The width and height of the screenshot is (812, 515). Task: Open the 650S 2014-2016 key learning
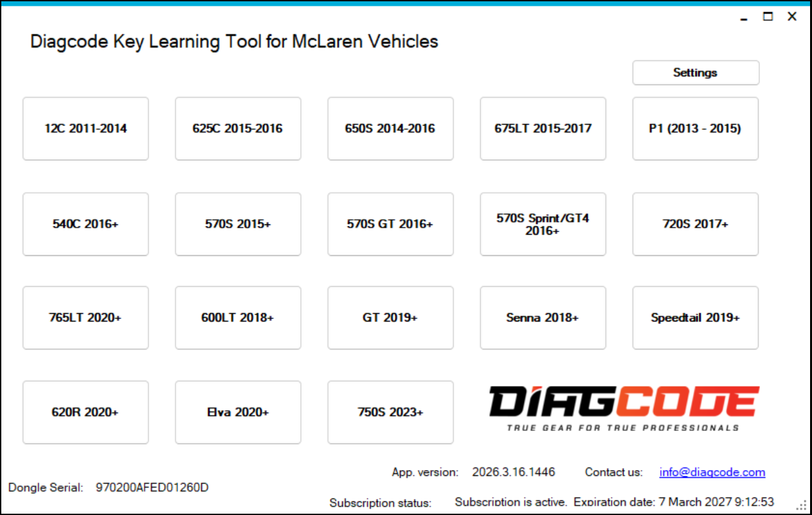[x=390, y=128]
